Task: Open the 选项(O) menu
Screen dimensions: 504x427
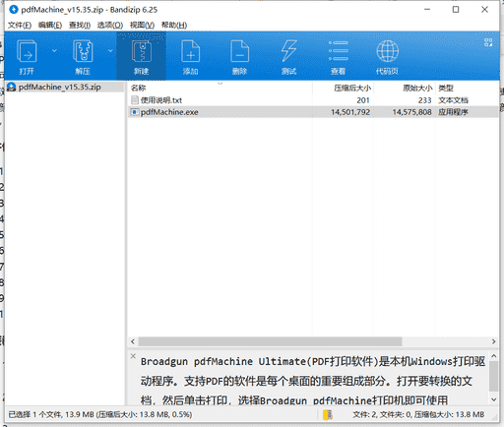Action: 110,25
